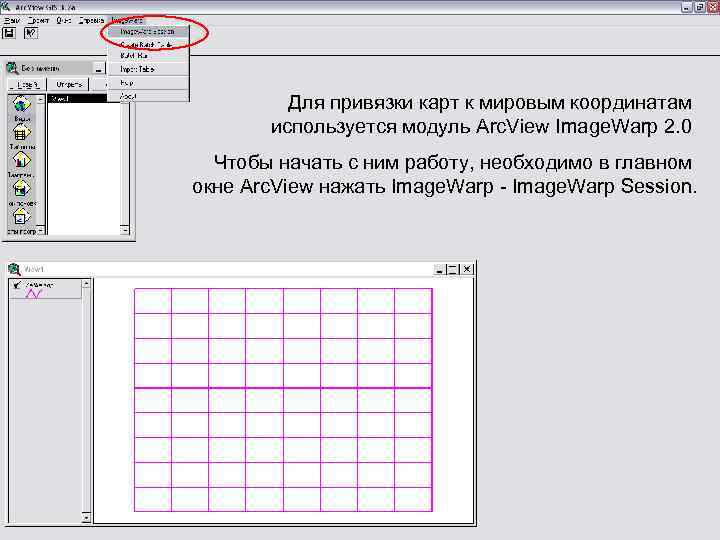Click scroll-down arrow of project document list
The image size is (720, 540).
click(125, 230)
